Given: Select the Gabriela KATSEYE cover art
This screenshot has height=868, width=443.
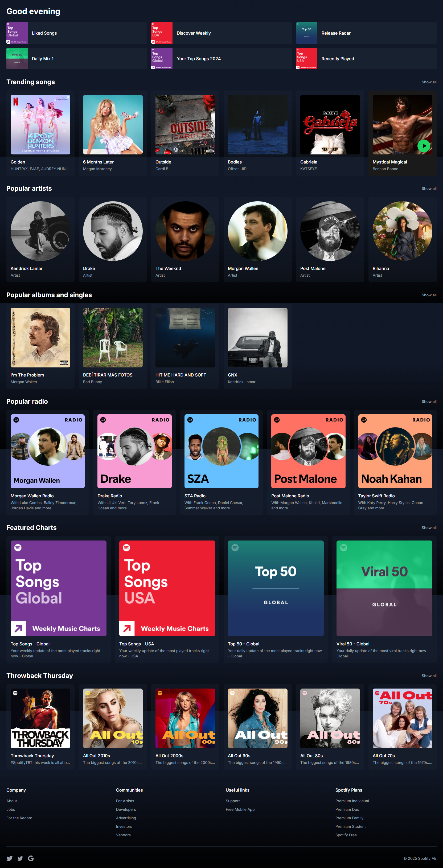Looking at the screenshot, I should click(330, 125).
